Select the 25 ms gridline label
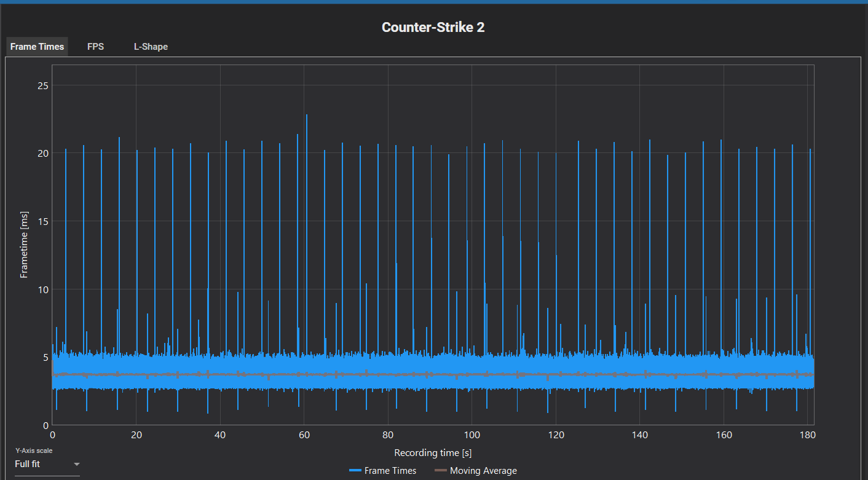868x480 pixels. coord(43,85)
